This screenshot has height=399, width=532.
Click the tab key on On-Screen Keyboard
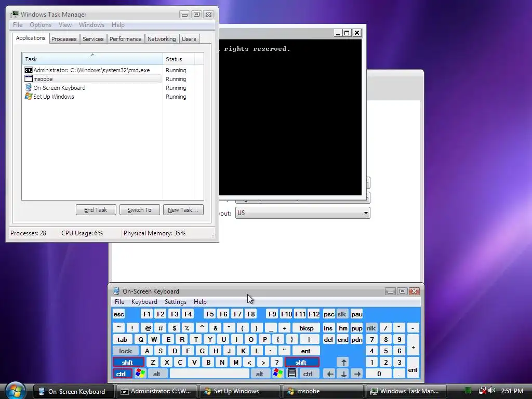(x=123, y=340)
